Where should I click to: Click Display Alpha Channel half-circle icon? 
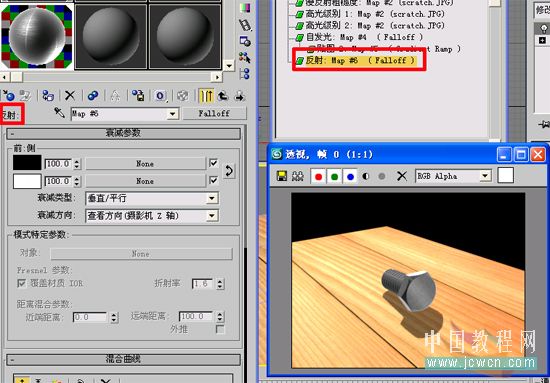[x=365, y=176]
